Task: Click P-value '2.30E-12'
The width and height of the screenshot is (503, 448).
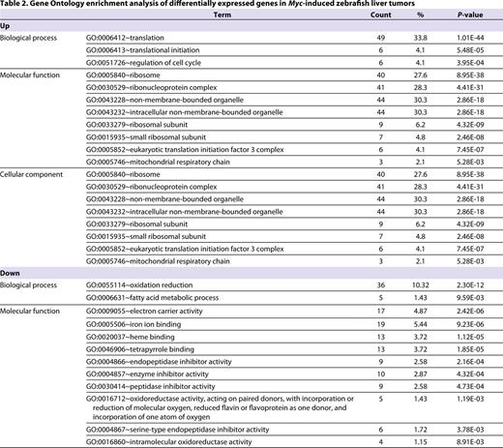Action: pos(470,285)
